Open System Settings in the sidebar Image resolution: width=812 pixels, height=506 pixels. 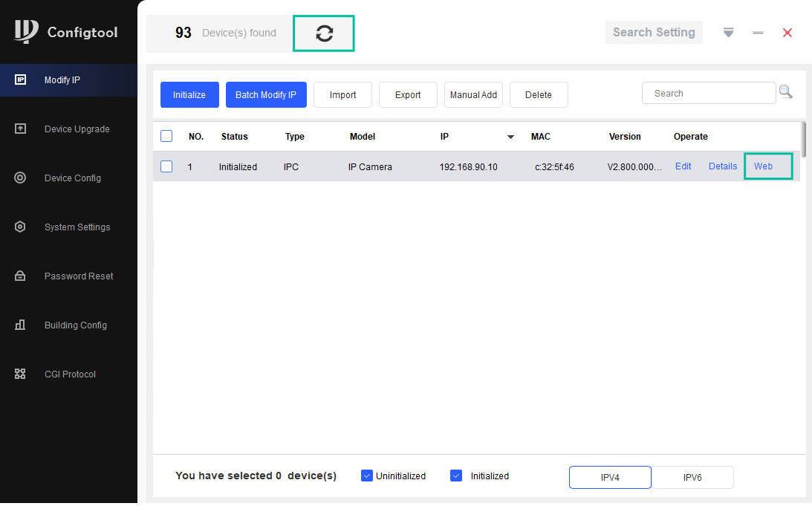click(20, 227)
